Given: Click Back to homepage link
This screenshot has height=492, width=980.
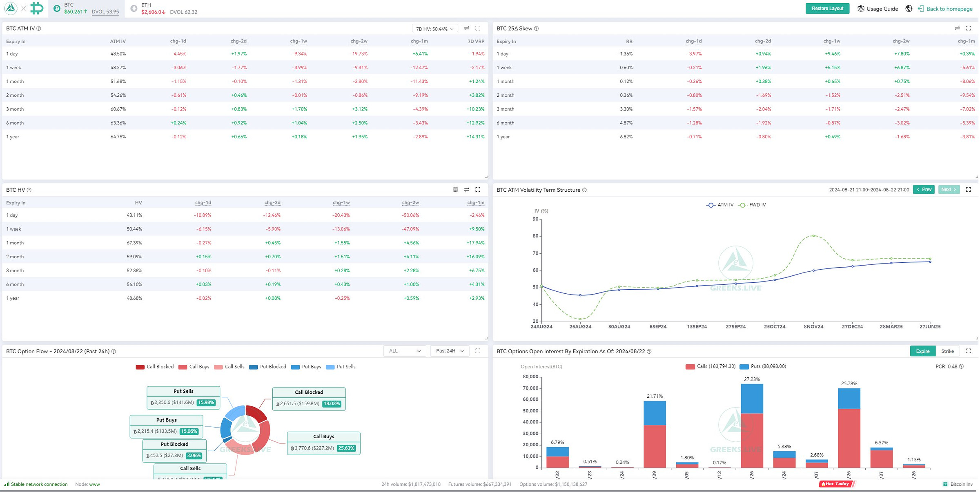Looking at the screenshot, I should pyautogui.click(x=945, y=9).
